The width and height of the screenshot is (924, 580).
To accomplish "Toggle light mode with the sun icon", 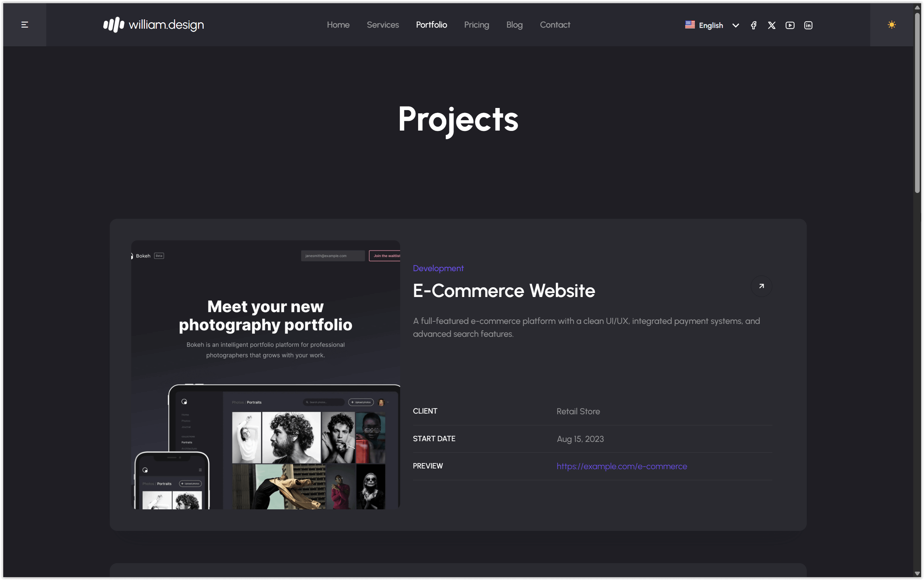I will click(x=891, y=24).
